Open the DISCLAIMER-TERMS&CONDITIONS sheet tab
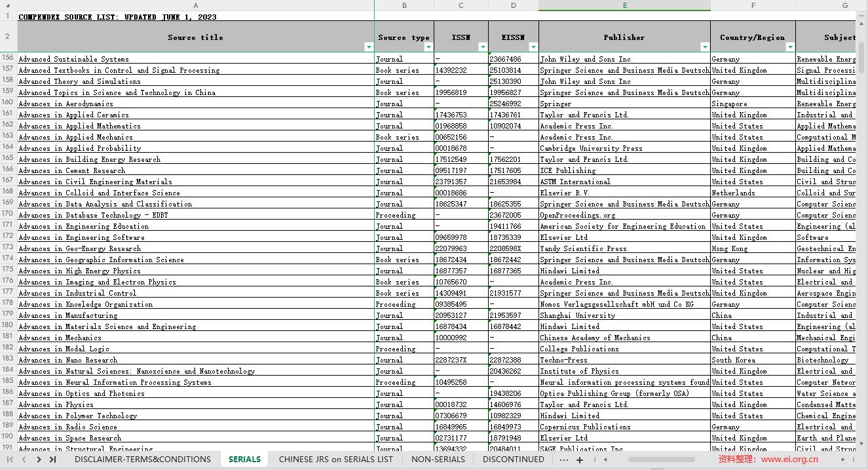868x470 pixels. [x=143, y=460]
